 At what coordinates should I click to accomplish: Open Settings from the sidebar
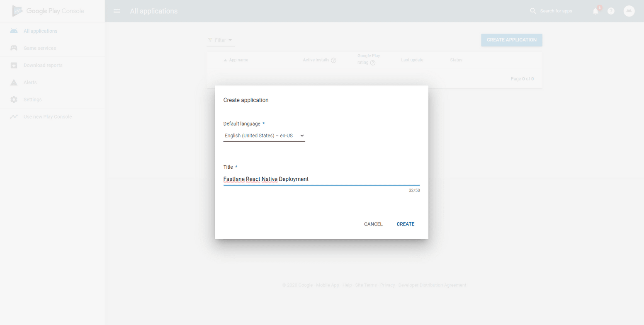point(14,99)
